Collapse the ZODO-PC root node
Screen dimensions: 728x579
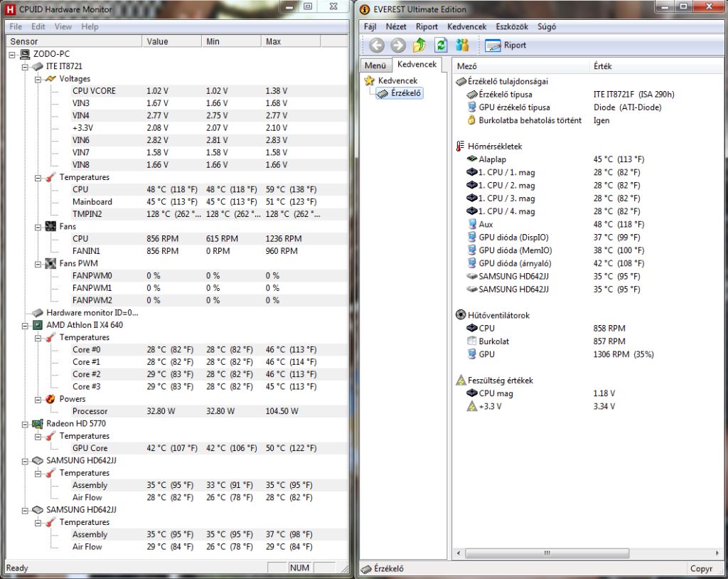tap(12, 55)
